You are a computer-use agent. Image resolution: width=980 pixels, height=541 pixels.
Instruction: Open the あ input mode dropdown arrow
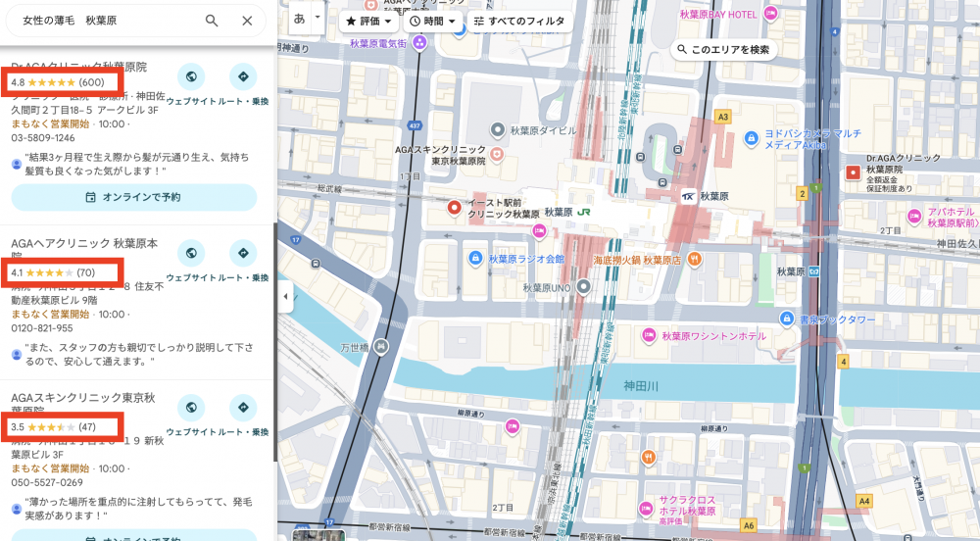[318, 19]
